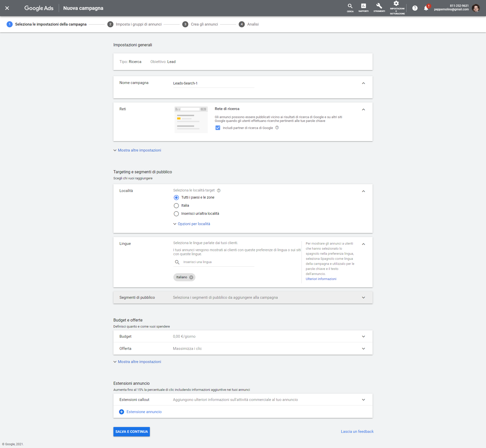Go to step Crea gli annunci
The height and width of the screenshot is (448, 486).
[204, 24]
